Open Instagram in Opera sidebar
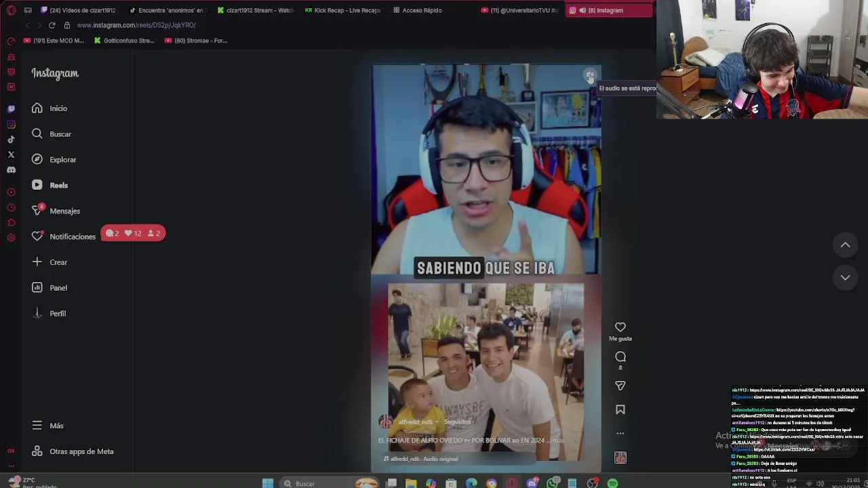The image size is (868, 488). (11, 124)
